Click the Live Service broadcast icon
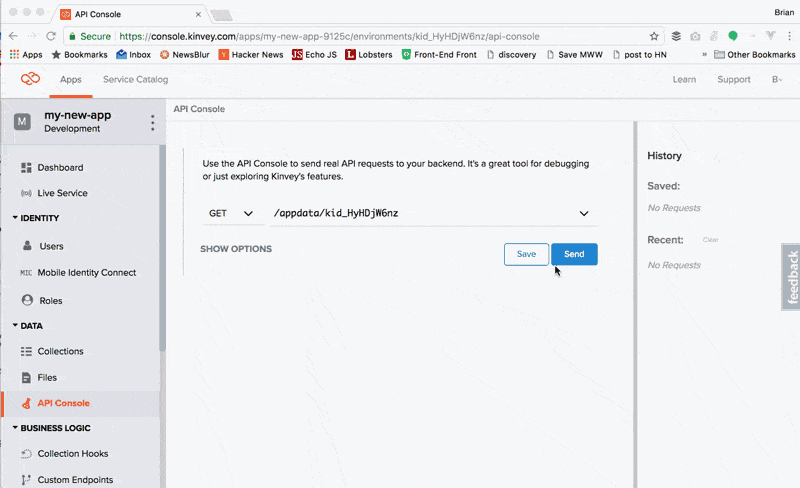 27,194
